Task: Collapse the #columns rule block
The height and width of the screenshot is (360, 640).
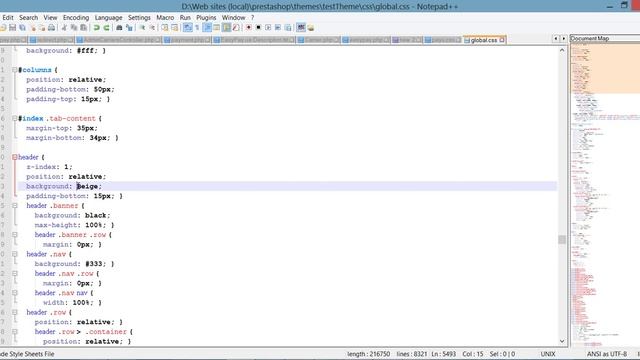Action: click(15, 70)
